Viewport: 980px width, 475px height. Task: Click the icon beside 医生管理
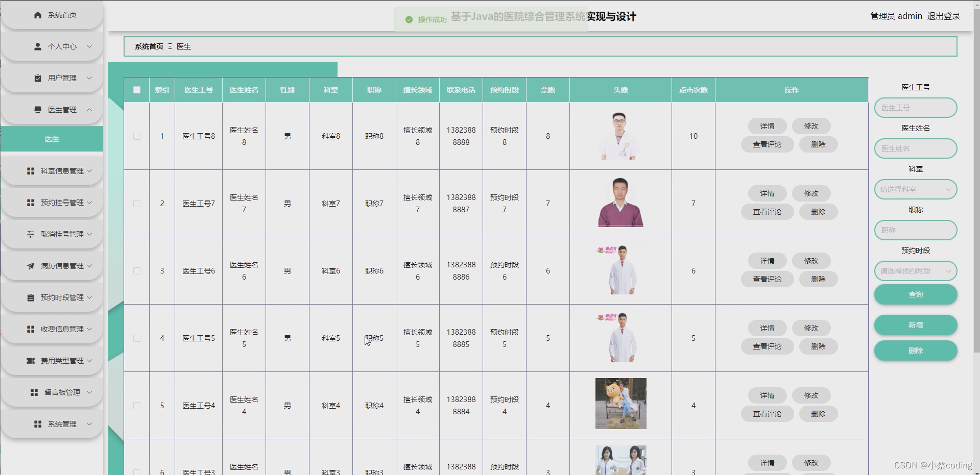click(38, 110)
